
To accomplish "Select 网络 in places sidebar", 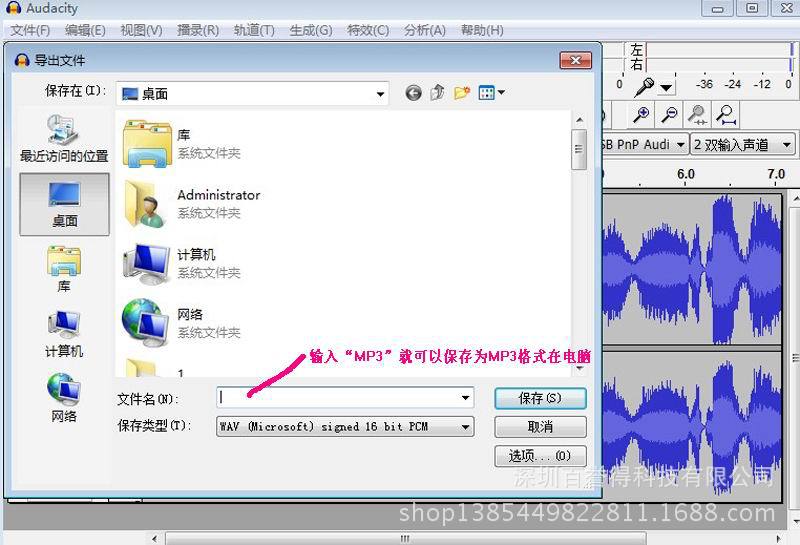I will (64, 398).
